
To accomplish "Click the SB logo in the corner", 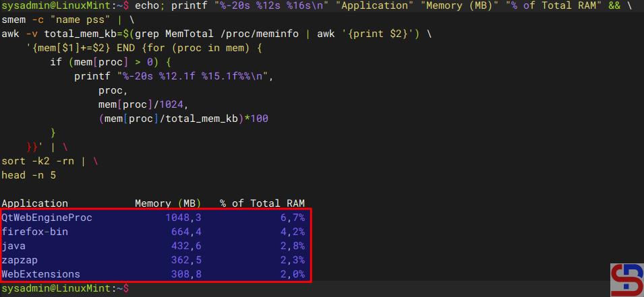I will tap(626, 279).
